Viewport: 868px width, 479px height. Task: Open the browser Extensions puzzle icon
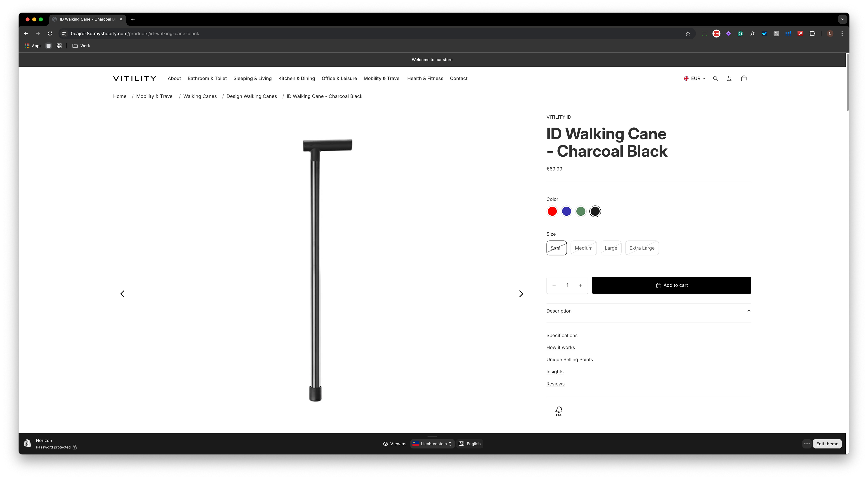(x=812, y=33)
